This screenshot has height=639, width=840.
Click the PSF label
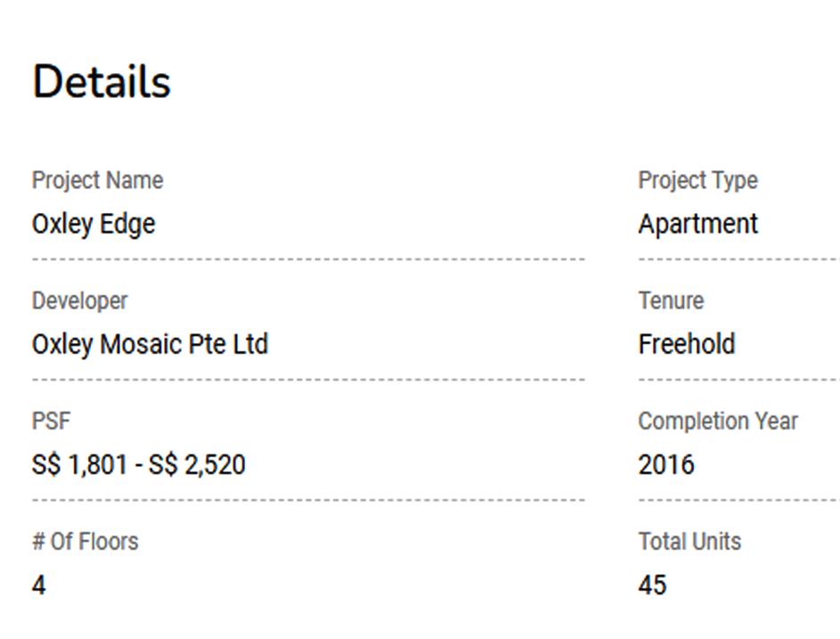(51, 421)
